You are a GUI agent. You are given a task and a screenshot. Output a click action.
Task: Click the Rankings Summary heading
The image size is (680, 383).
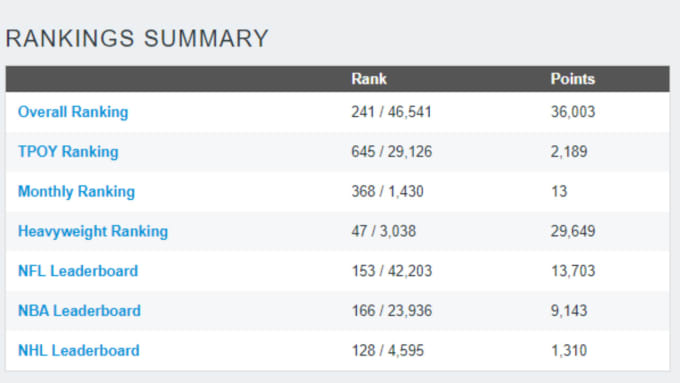pyautogui.click(x=137, y=38)
